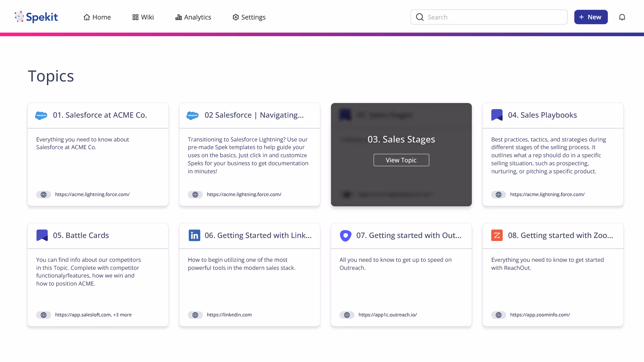Open 05. Battle Cards topic title

(81, 235)
